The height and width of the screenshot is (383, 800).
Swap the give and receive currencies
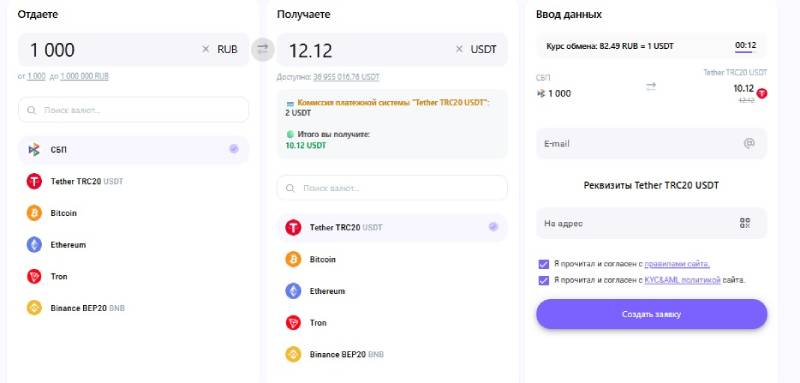point(263,49)
